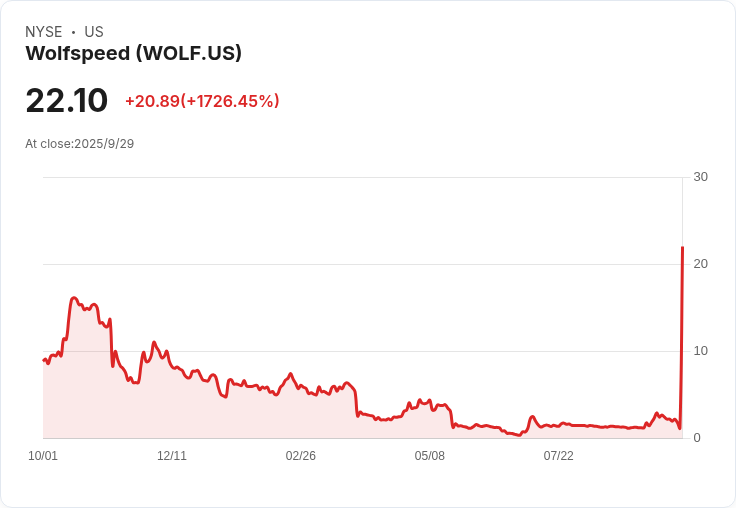
Task: Click the NYSE exchange label
Action: coord(44,32)
